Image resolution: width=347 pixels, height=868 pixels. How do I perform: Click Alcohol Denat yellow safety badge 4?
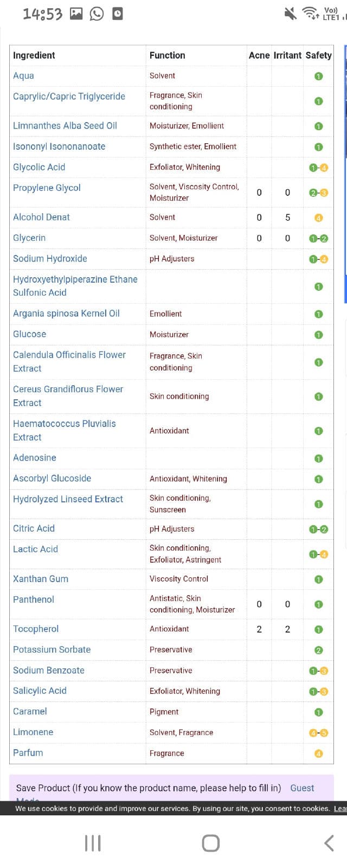click(x=319, y=218)
